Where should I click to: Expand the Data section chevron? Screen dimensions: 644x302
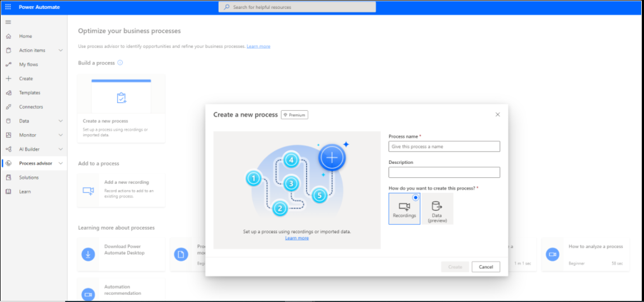coord(61,121)
